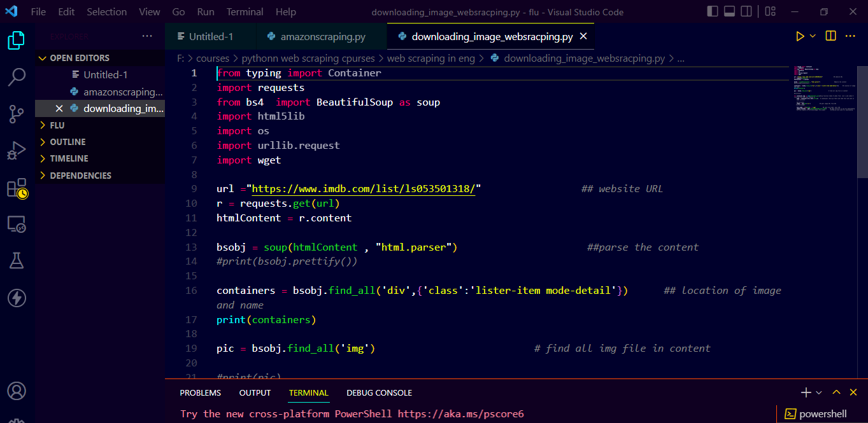Switch to the amazonscraping.py tab
This screenshot has height=423, width=868.
click(322, 36)
